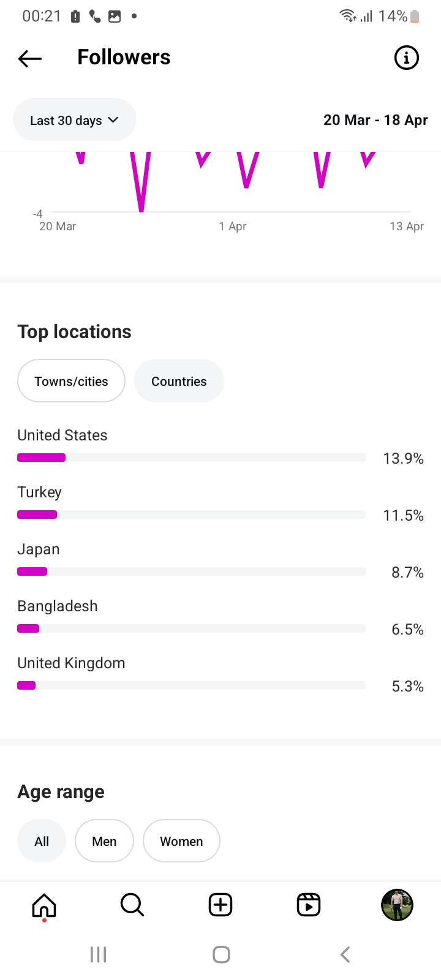Viewport: 441px width, 980px height.
Task: Tap the back arrow icon
Action: [30, 58]
